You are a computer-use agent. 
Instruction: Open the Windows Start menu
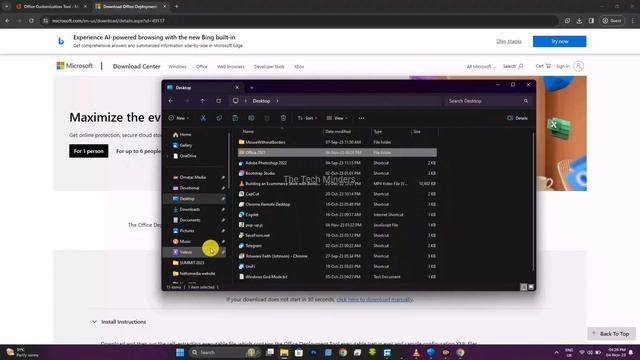coord(180,352)
